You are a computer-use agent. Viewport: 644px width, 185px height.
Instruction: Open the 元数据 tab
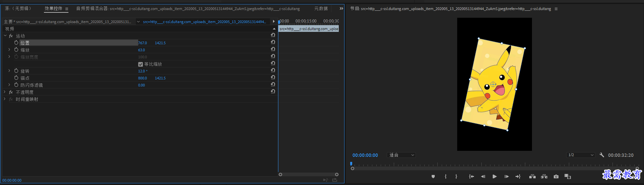tap(321, 8)
